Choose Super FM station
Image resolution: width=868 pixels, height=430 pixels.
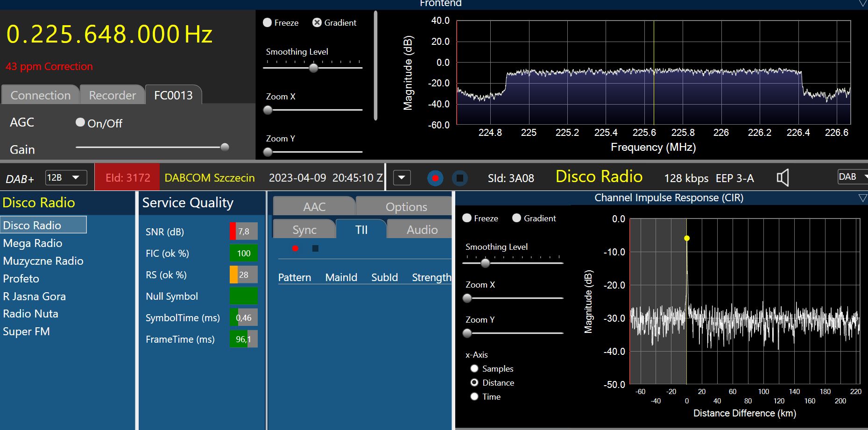pos(26,331)
